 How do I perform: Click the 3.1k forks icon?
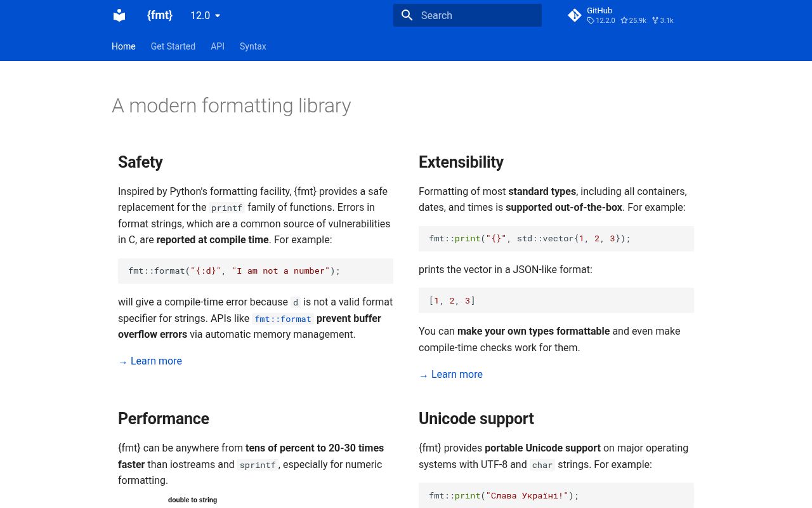(x=655, y=20)
